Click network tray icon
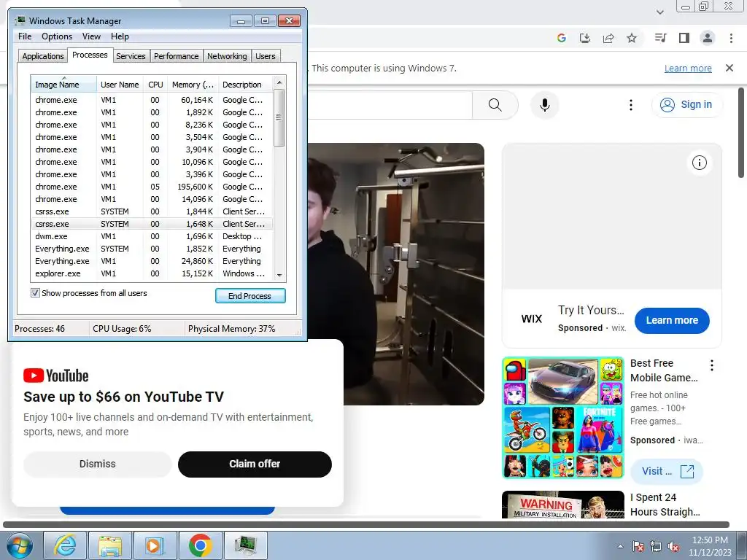747x560 pixels. 656,546
